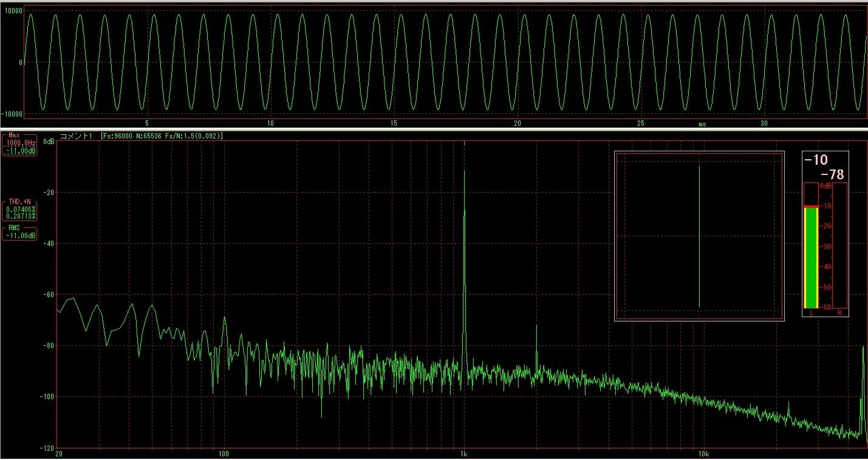Viewport: 868px width, 460px height.
Task: Click the ms unit label on time axis
Action: click(702, 123)
